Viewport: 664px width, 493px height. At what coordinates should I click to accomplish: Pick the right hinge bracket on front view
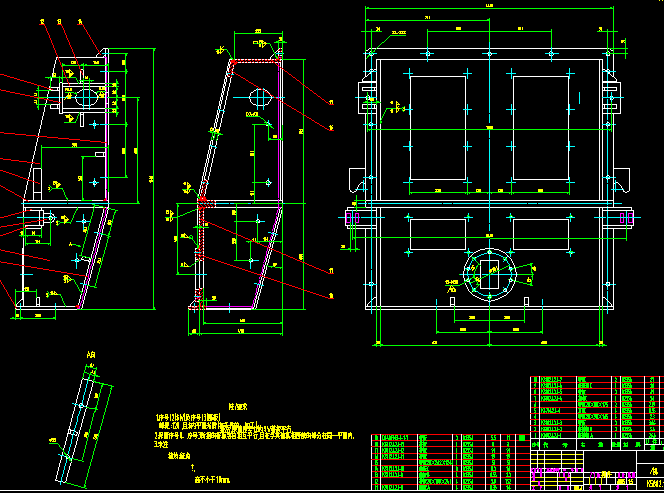[x=612, y=98]
